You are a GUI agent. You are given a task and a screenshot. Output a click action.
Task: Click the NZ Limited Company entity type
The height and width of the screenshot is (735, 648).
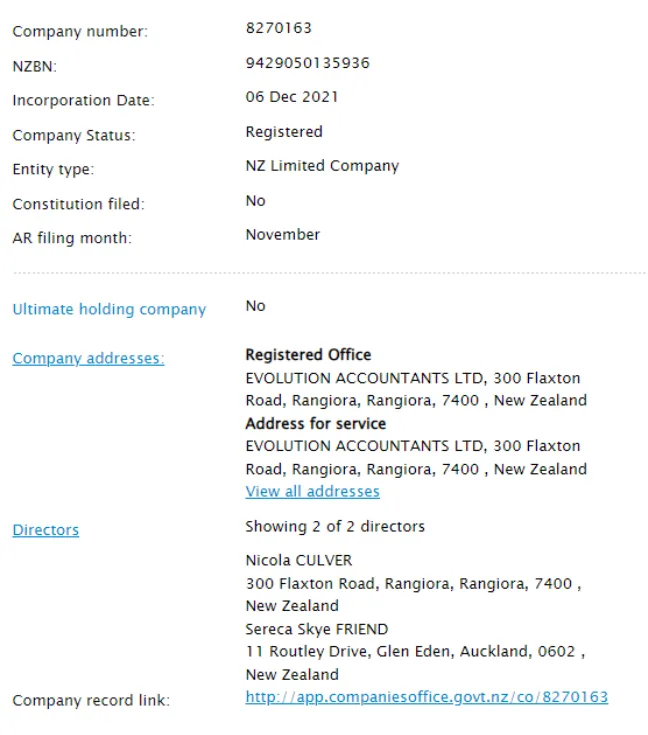(322, 166)
